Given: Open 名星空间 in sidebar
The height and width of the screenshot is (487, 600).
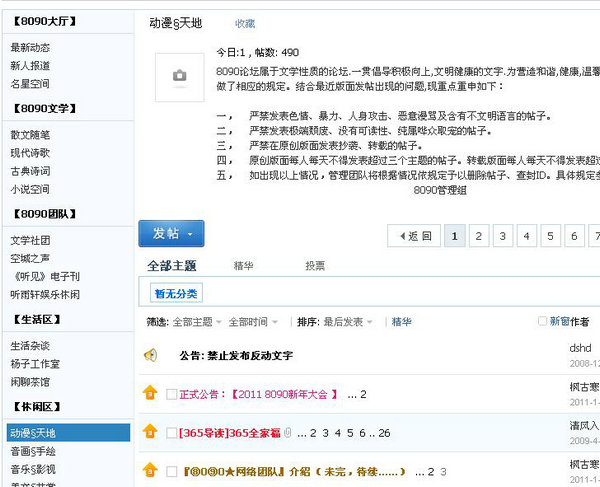Looking at the screenshot, I should point(30,83).
